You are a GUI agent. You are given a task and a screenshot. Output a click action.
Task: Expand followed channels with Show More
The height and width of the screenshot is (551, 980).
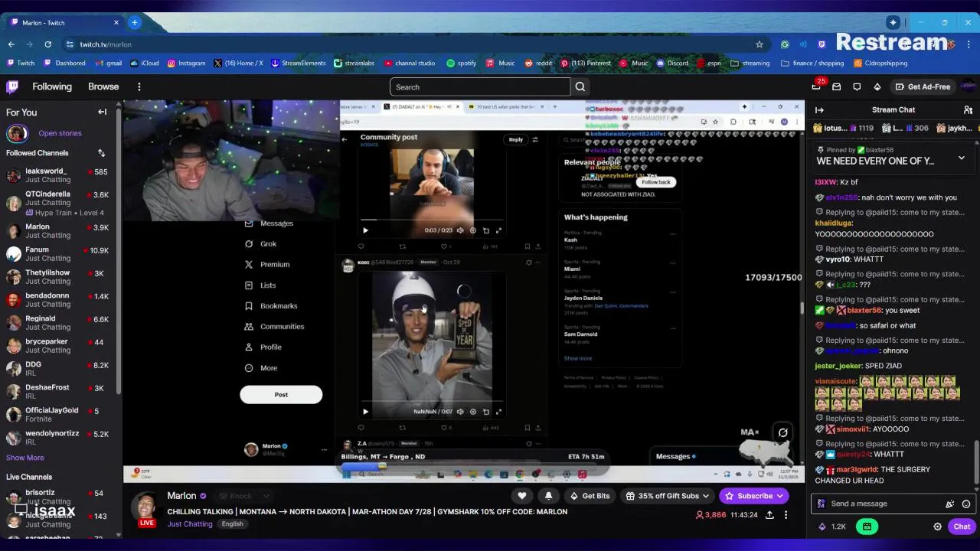coord(25,458)
